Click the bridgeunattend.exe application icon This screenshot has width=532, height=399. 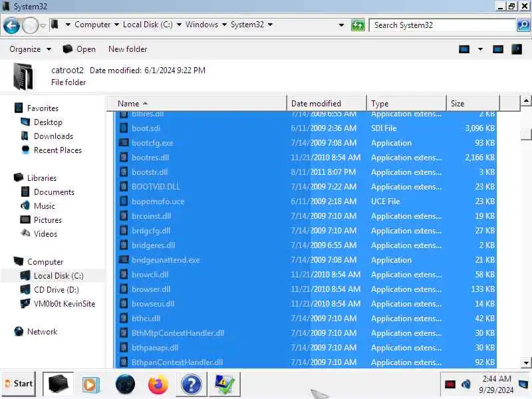[x=124, y=260]
